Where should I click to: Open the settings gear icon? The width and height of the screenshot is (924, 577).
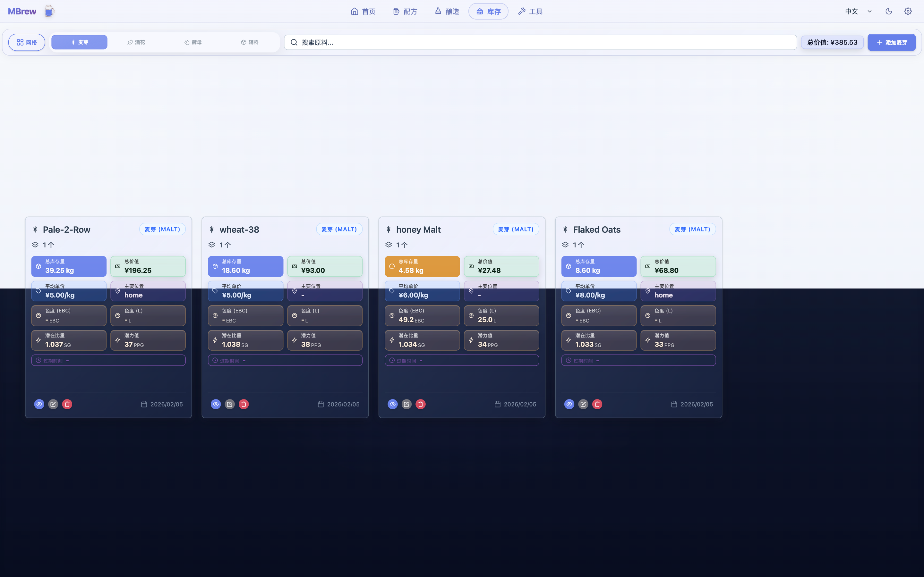pos(908,12)
